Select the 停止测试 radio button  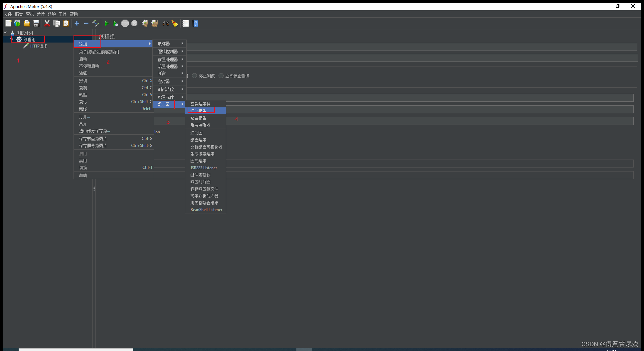pos(195,76)
